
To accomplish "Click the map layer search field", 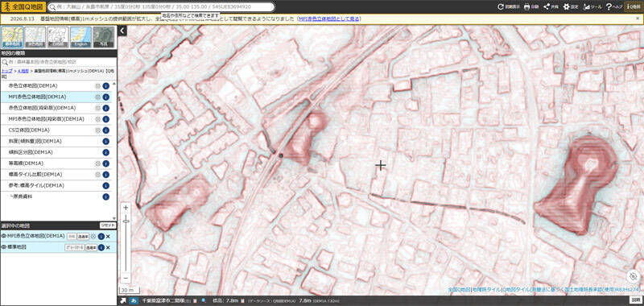I will click(59, 62).
